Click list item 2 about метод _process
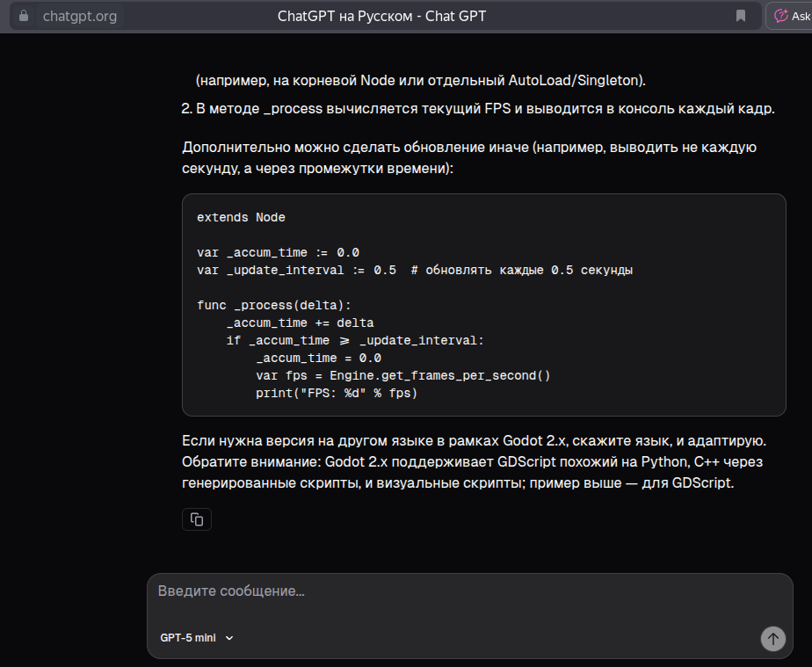Viewport: 812px width, 667px height. coord(478,109)
